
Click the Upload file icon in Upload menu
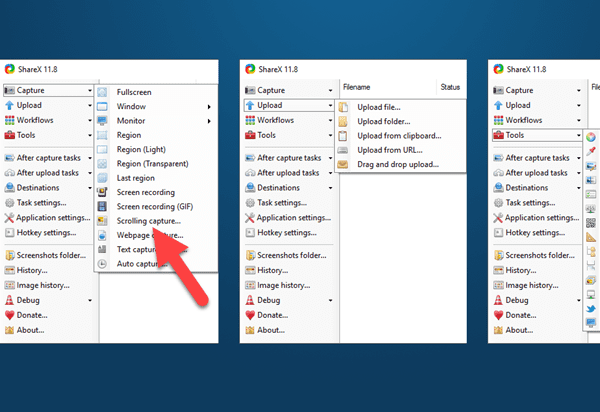coord(343,107)
